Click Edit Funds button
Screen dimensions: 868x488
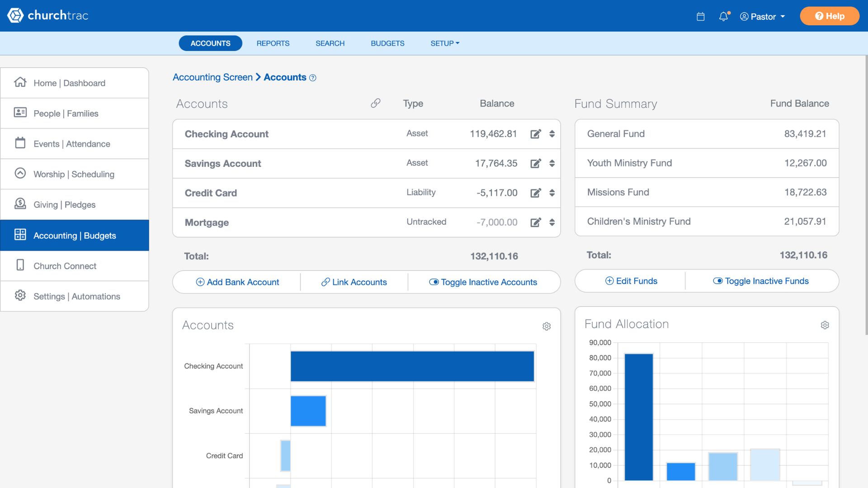tap(631, 281)
